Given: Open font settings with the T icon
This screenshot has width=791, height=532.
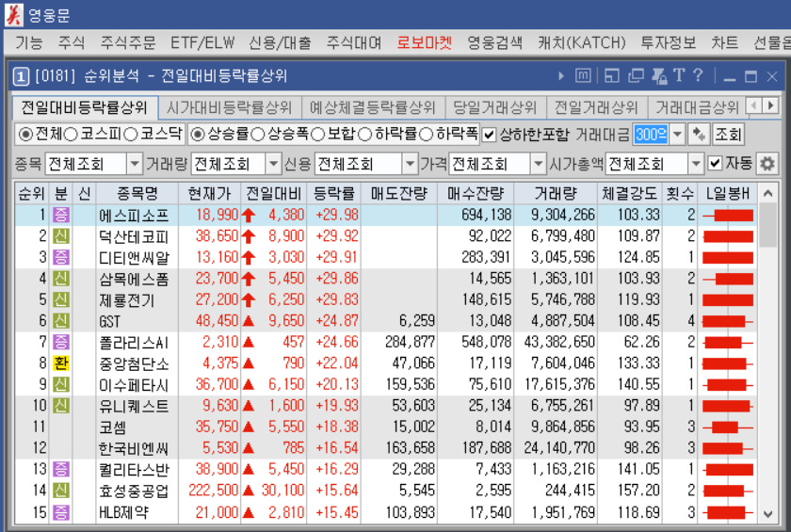Looking at the screenshot, I should point(679,75).
